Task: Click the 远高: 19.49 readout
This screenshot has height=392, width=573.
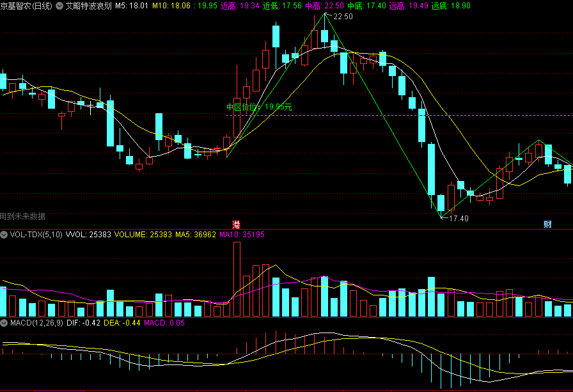Action: [x=409, y=6]
